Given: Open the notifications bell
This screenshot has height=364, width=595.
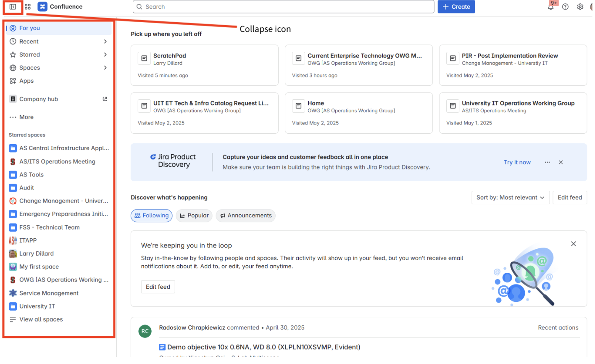Looking at the screenshot, I should (551, 6).
